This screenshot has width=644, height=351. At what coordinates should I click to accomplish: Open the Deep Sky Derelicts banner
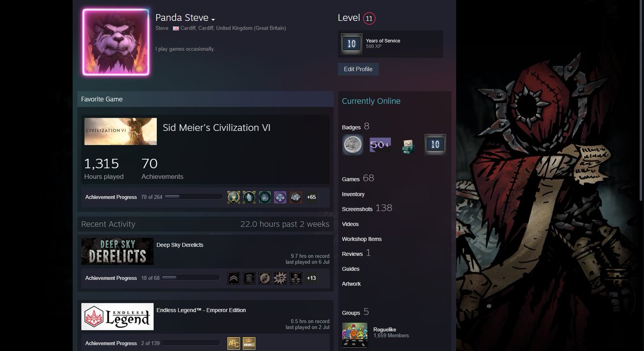coord(118,251)
